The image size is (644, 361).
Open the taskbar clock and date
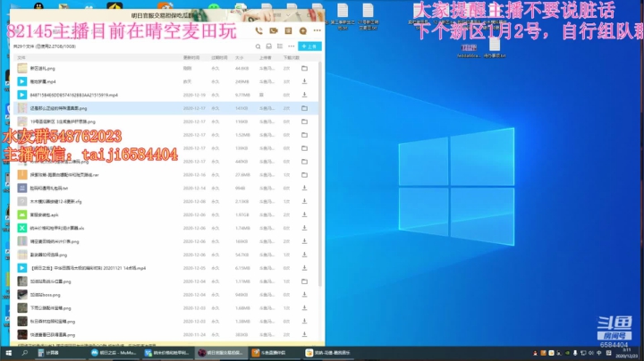click(626, 353)
